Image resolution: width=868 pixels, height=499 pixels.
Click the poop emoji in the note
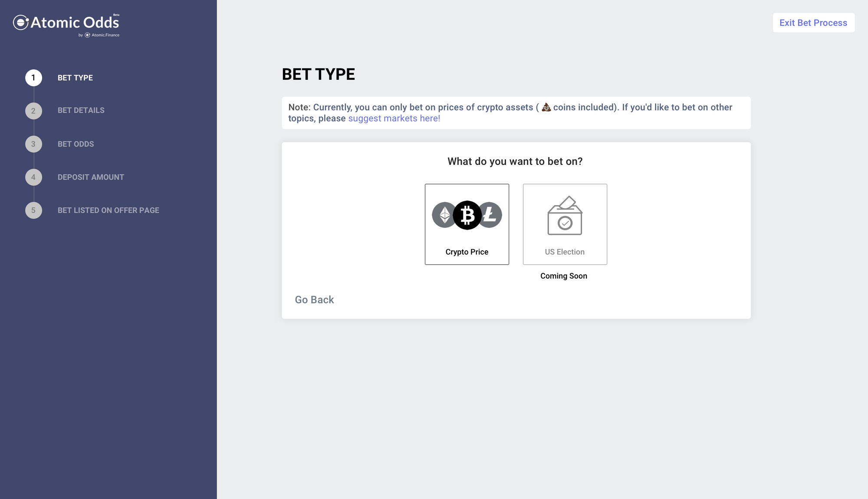pyautogui.click(x=546, y=107)
